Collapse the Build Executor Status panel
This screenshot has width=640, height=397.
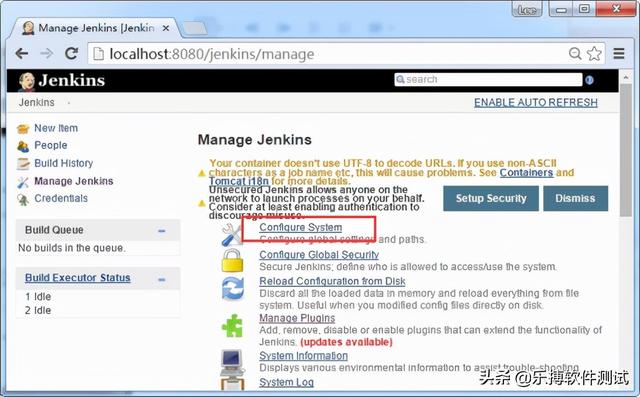(162, 279)
